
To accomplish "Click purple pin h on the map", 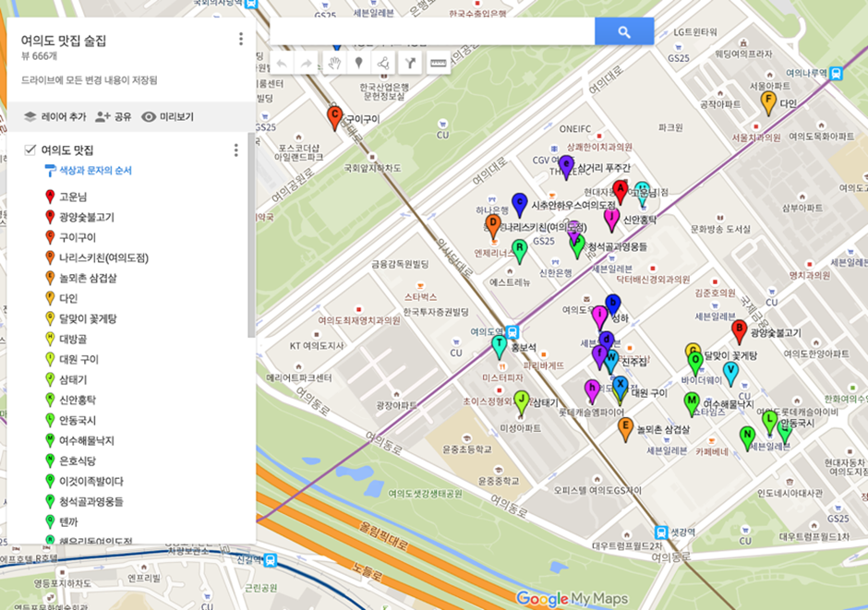I will coord(592,390).
